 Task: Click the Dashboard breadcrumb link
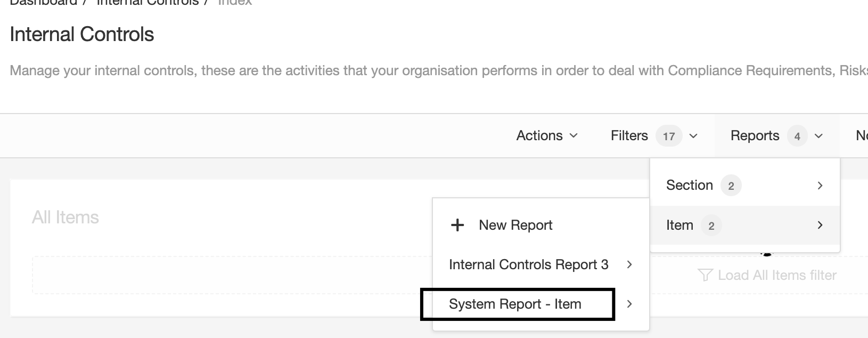[44, 2]
